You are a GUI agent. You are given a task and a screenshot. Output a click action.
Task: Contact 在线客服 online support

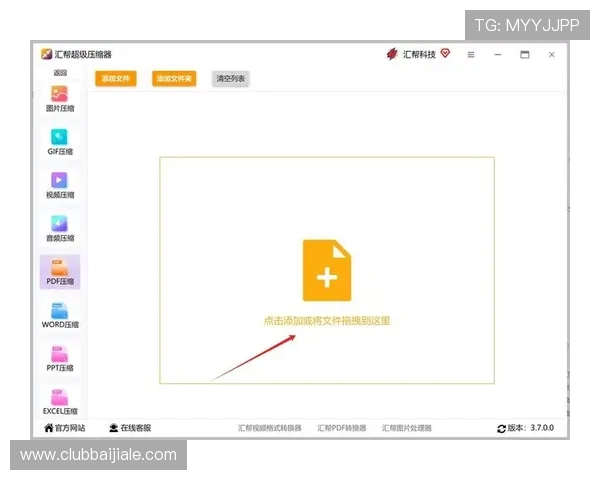130,428
